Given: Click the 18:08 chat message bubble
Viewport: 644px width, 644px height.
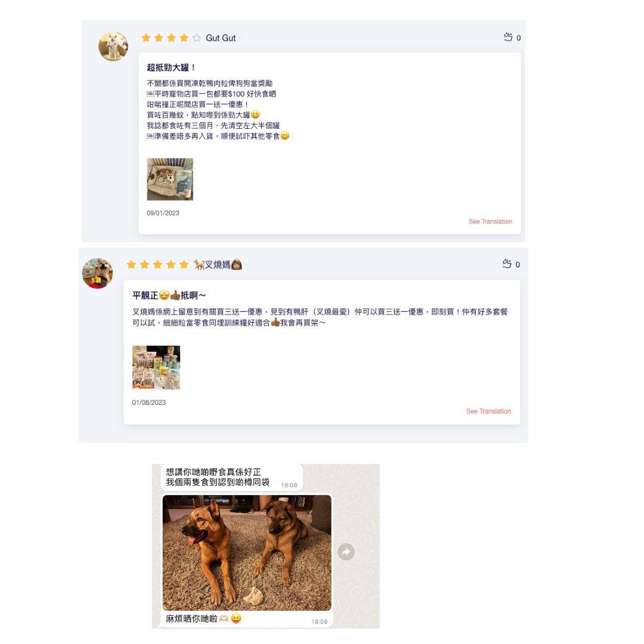Looking at the screenshot, I should [x=231, y=477].
